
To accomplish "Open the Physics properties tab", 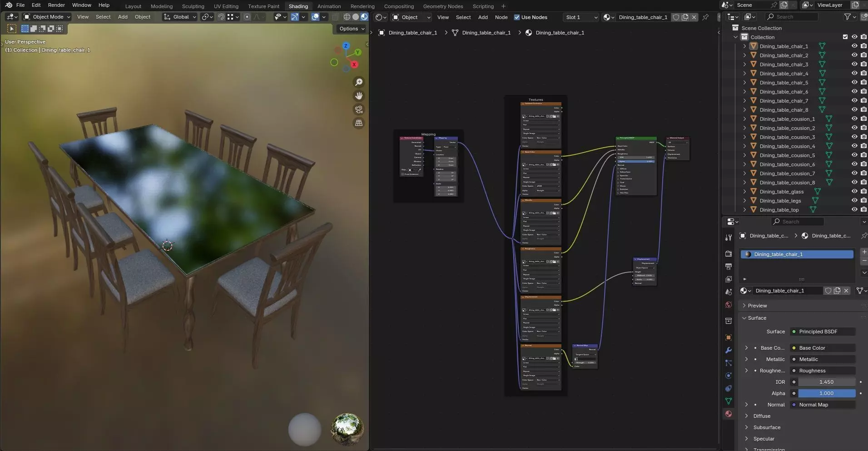I will click(729, 376).
